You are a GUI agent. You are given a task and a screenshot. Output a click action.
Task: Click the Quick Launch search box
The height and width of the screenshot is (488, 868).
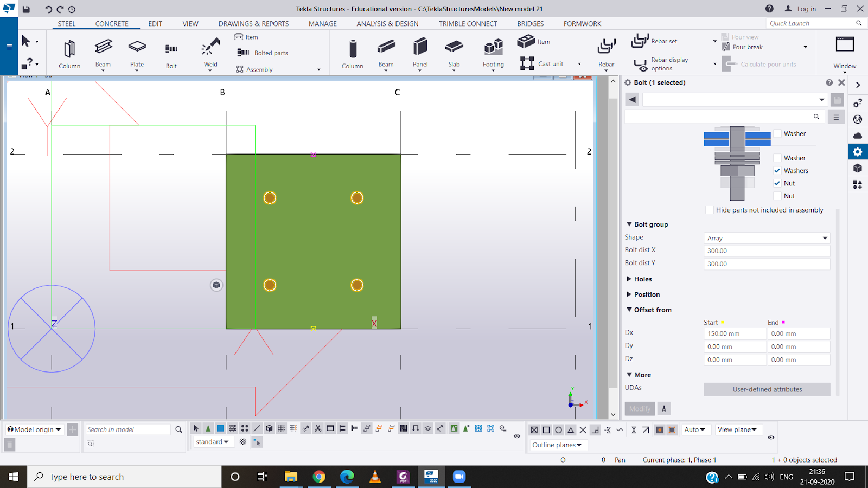click(815, 23)
